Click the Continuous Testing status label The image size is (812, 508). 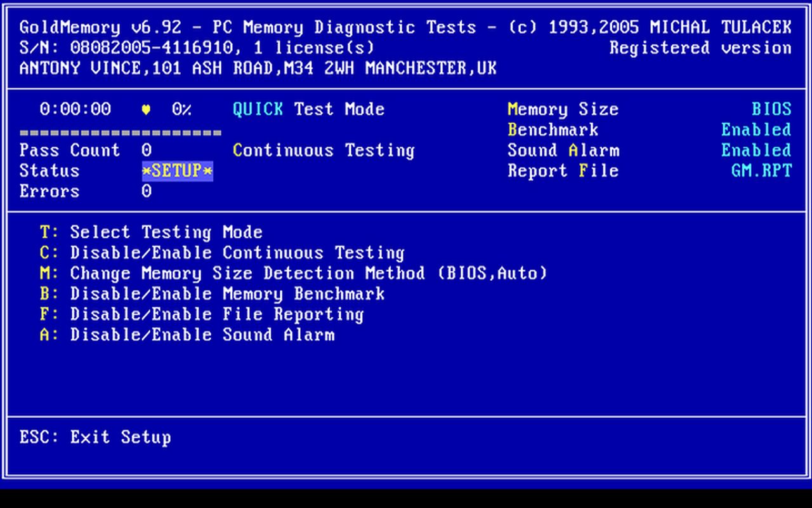(324, 150)
